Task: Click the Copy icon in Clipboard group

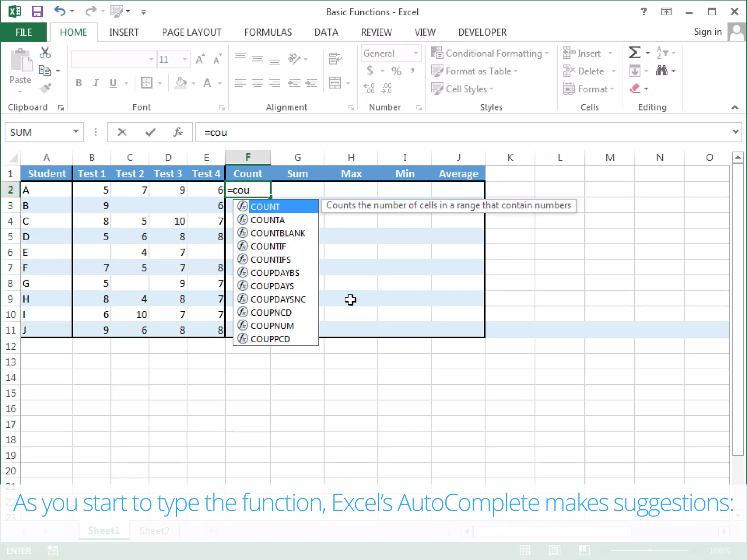Action: [x=45, y=70]
